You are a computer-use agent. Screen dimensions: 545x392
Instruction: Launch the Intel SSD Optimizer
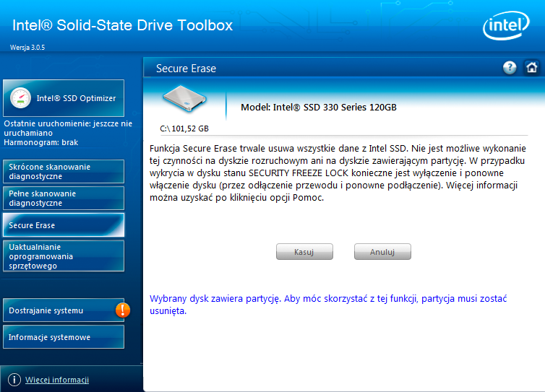coord(64,98)
